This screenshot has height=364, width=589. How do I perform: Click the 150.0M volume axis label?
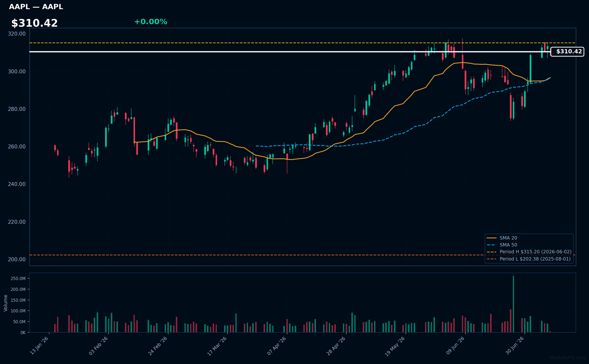coord(18,300)
